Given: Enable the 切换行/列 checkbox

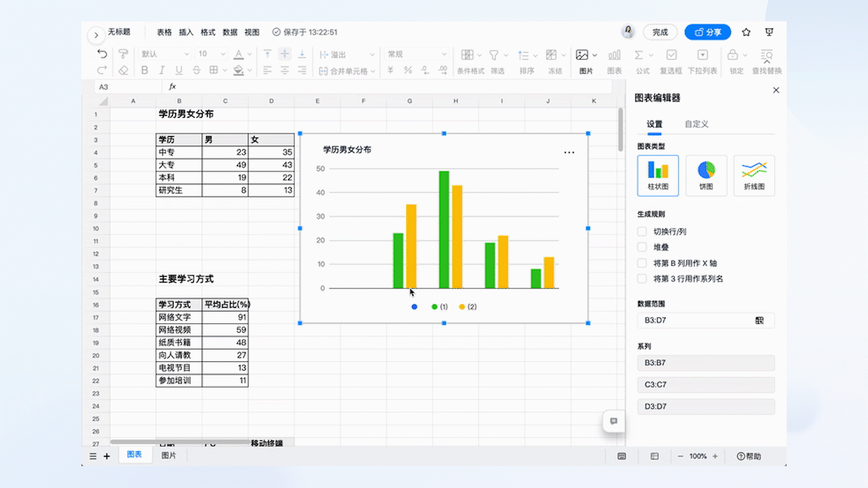Looking at the screenshot, I should (641, 231).
